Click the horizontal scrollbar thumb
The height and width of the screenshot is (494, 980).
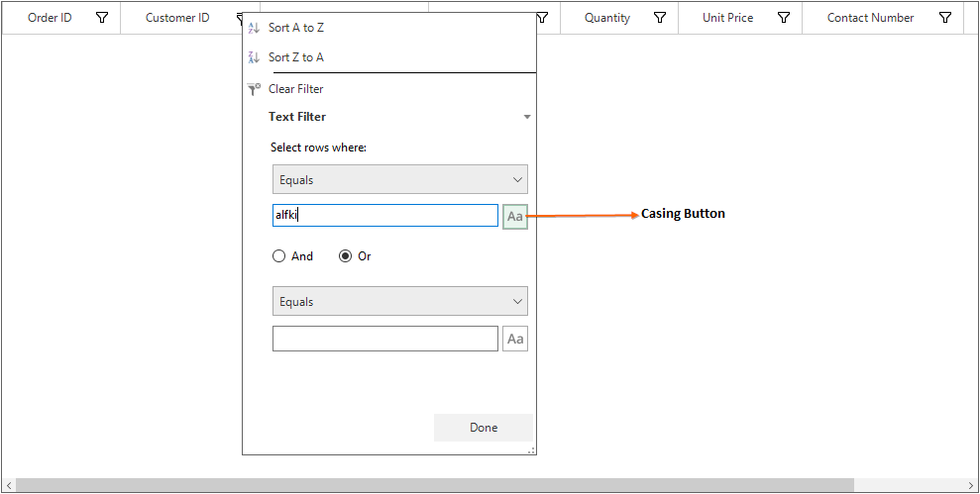435,485
